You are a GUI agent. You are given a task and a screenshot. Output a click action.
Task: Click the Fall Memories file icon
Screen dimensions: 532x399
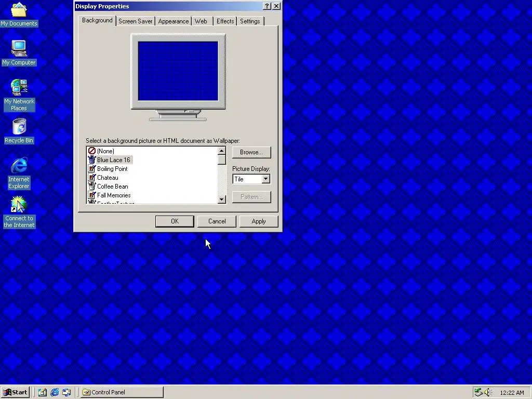[x=91, y=195]
